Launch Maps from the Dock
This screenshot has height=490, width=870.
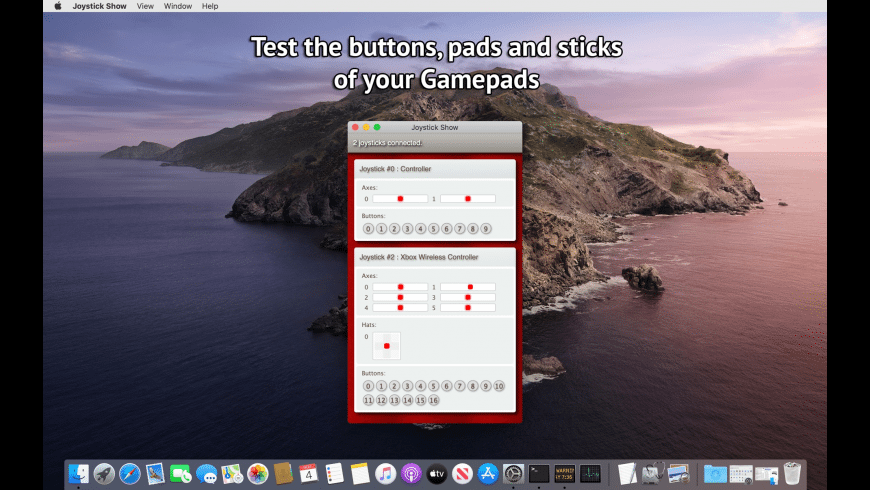pos(232,474)
